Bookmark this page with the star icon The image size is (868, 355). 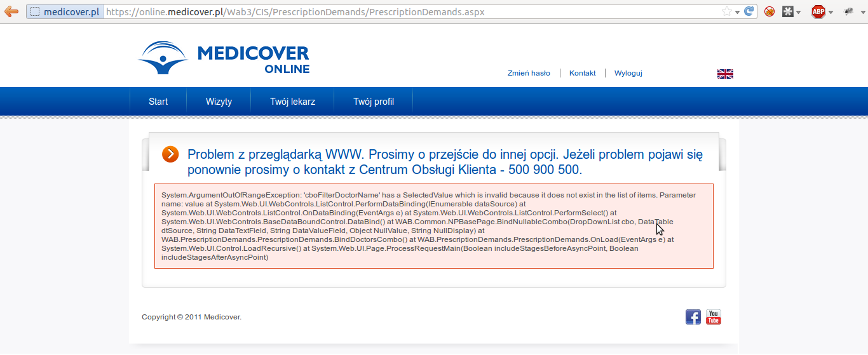click(726, 11)
